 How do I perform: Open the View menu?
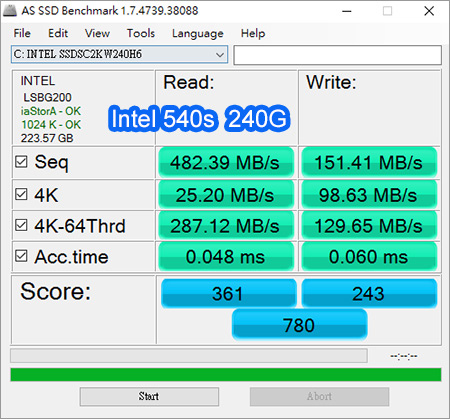[97, 33]
